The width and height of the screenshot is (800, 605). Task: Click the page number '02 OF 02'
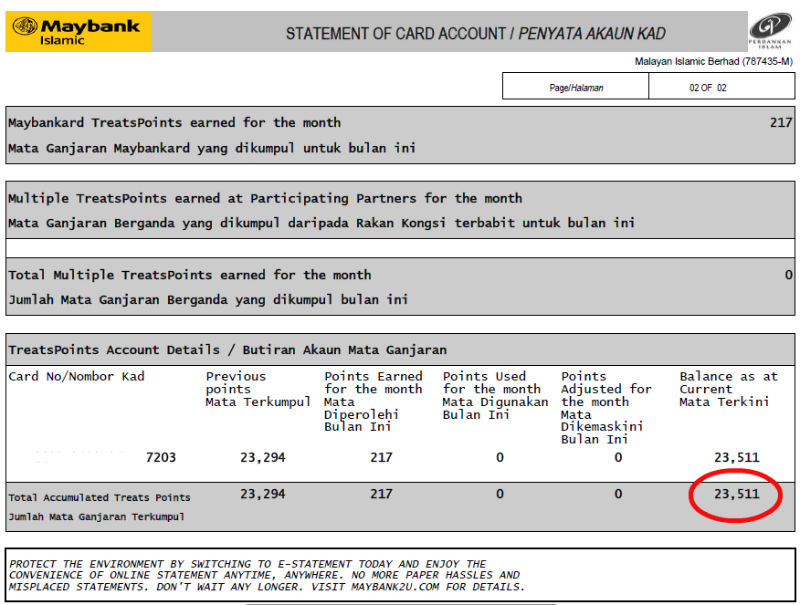point(708,88)
